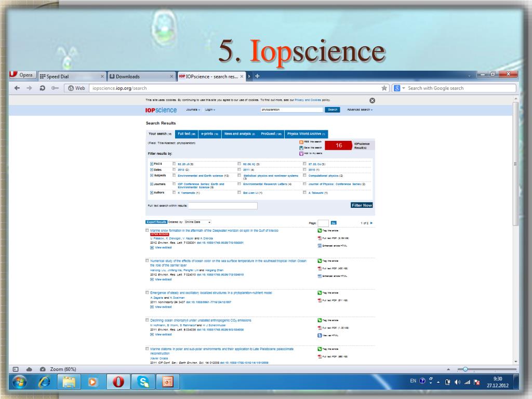Click the page vertical scrollbar

tap(515, 164)
